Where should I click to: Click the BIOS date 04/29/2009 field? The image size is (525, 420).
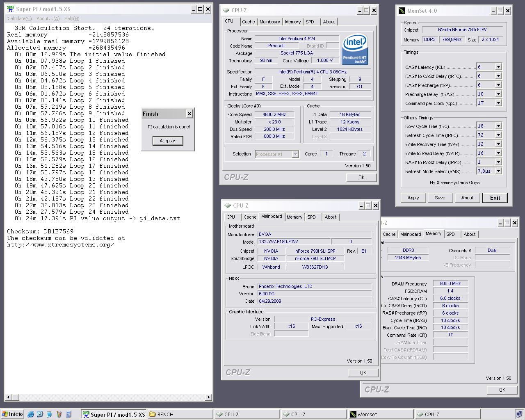pos(314,301)
